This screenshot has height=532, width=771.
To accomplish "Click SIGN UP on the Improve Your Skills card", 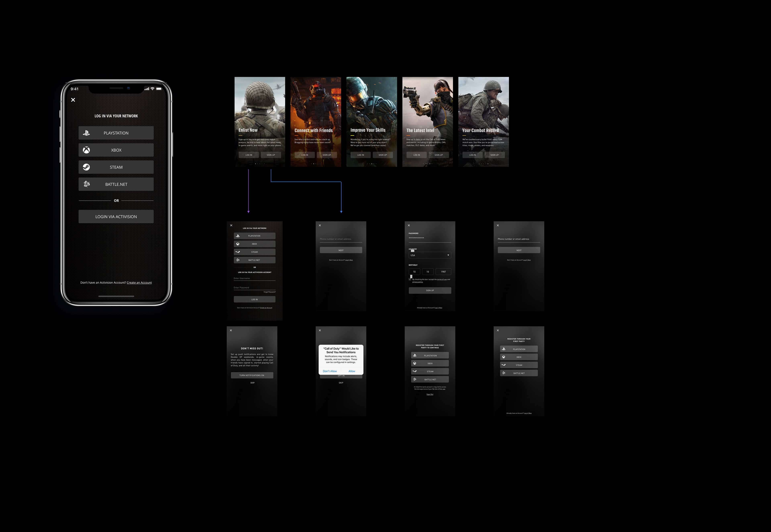I will point(383,155).
